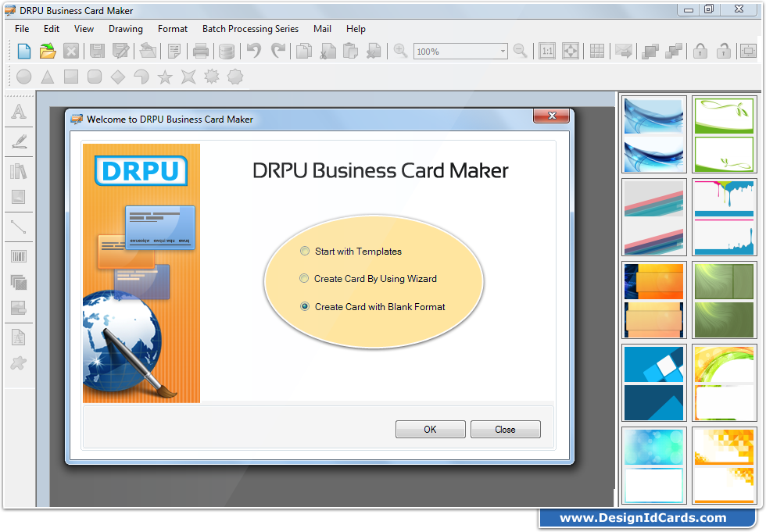Click the Undo arrow icon
This screenshot has width=766, height=532.
tap(254, 51)
